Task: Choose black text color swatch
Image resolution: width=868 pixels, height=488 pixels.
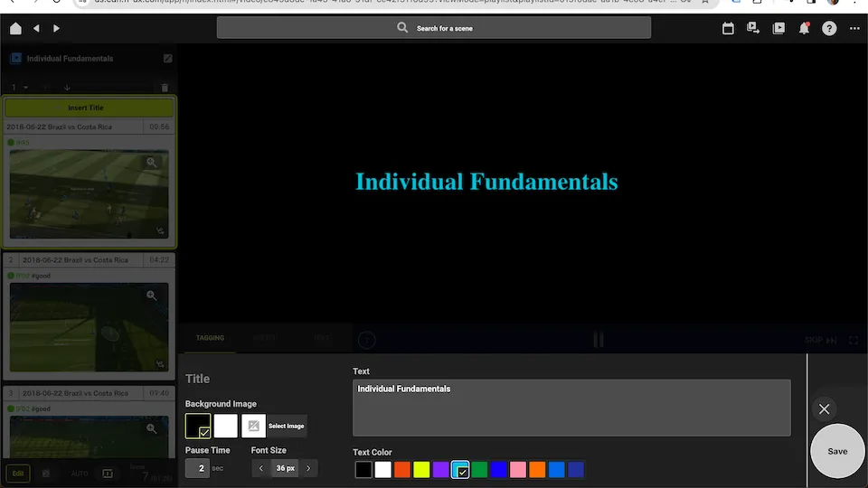Action: 363,469
